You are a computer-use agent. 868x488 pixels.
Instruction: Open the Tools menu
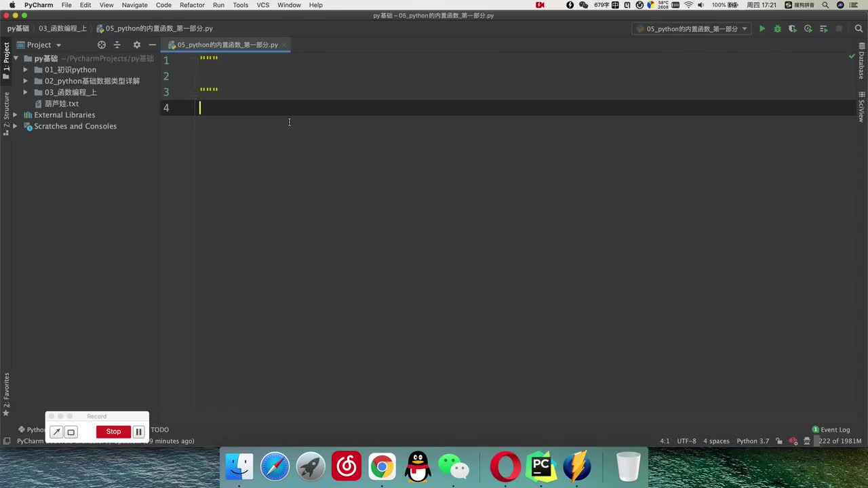(240, 5)
